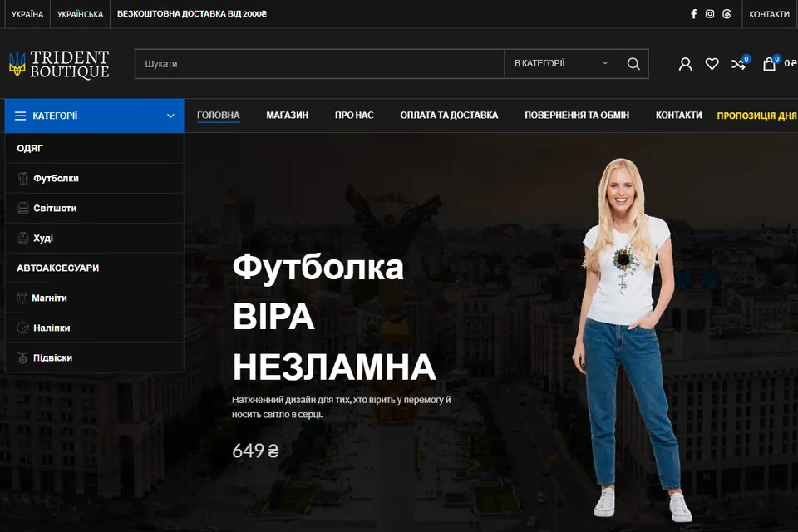Open Оплата та доставка page
The width and height of the screenshot is (798, 532).
[449, 115]
